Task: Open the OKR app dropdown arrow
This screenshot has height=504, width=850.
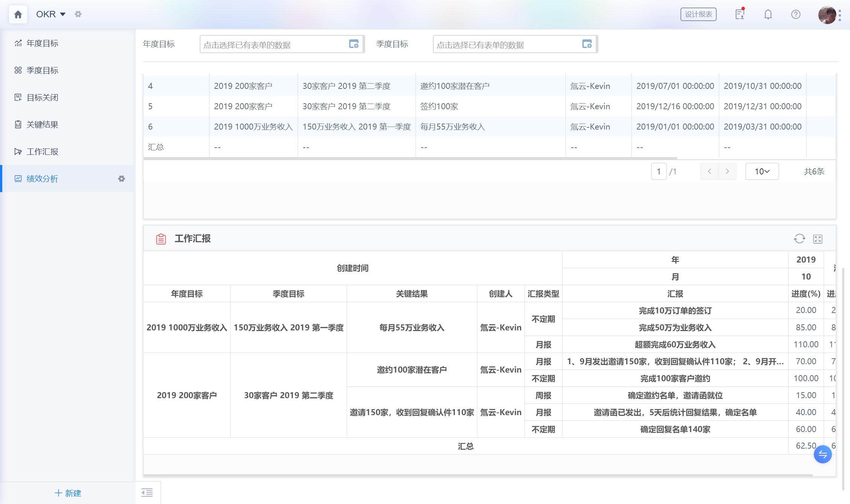Action: pos(63,14)
